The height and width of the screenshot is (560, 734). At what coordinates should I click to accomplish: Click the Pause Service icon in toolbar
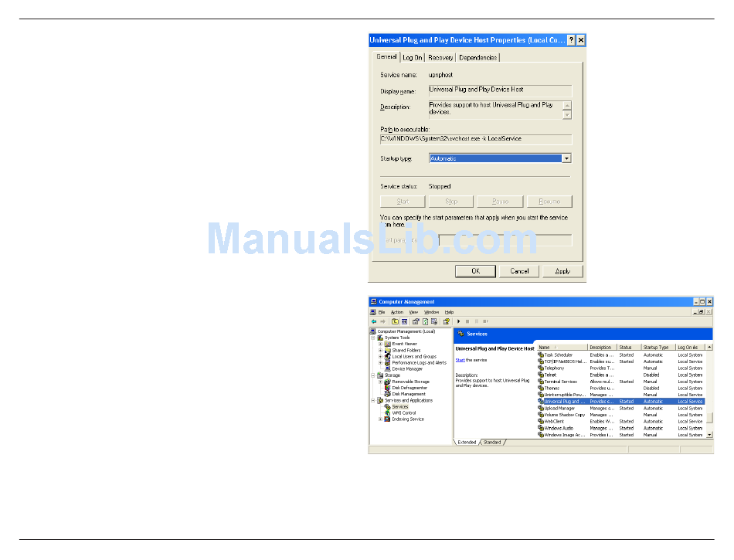coord(477,321)
